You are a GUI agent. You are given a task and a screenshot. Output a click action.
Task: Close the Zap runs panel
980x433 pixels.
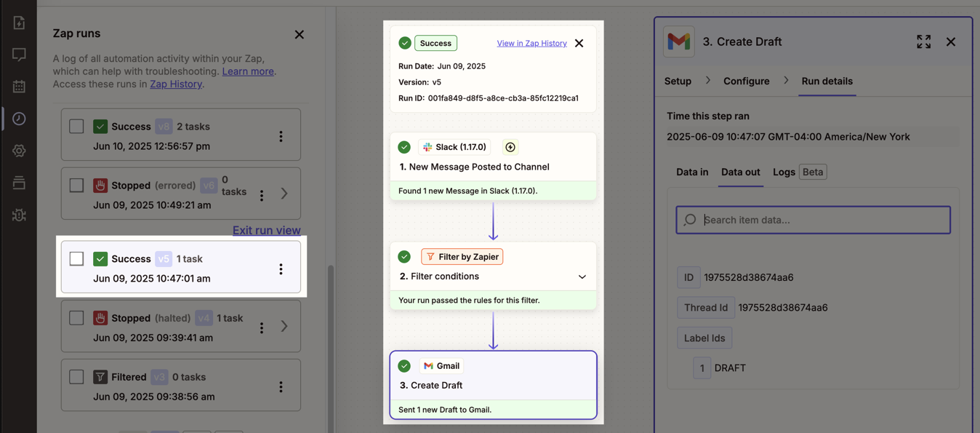coord(299,34)
